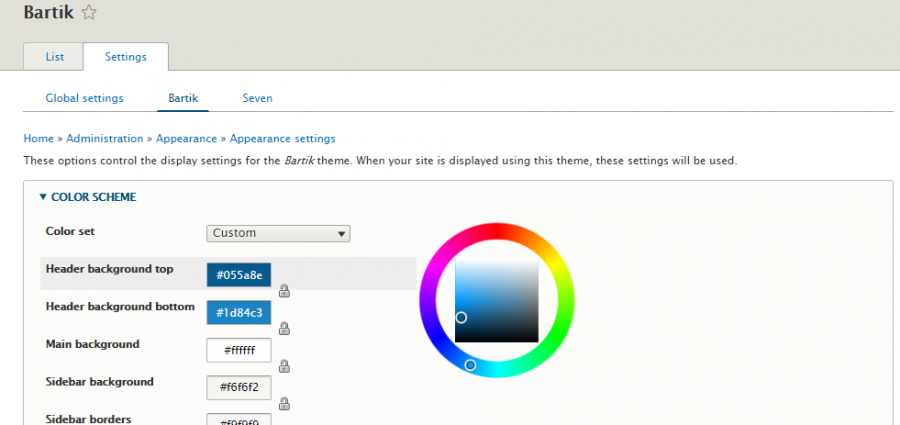
Task: Open Appearance settings breadcrumb link
Action: 282,138
